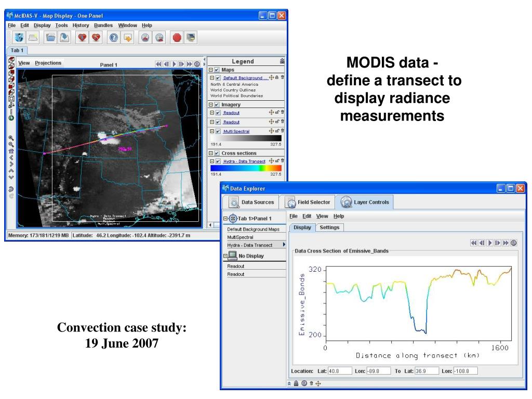Click the house icon in Legend header
This screenshot has height=399, width=532.
282,61
